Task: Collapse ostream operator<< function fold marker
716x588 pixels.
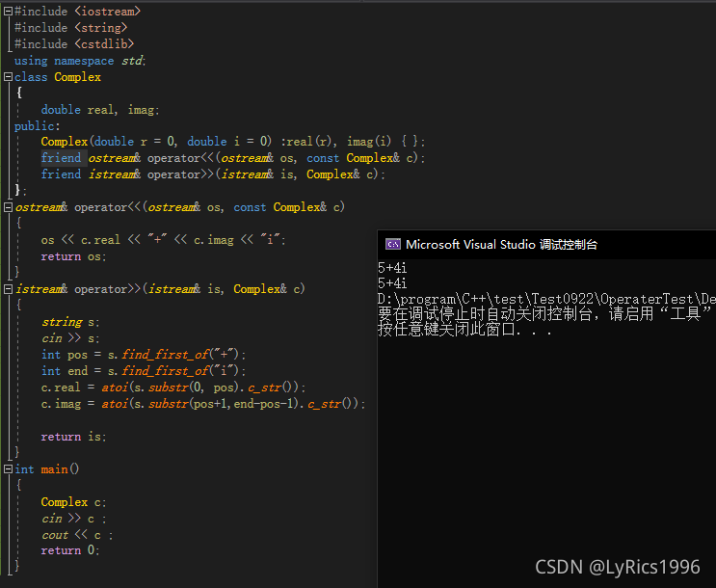Action: (8, 207)
